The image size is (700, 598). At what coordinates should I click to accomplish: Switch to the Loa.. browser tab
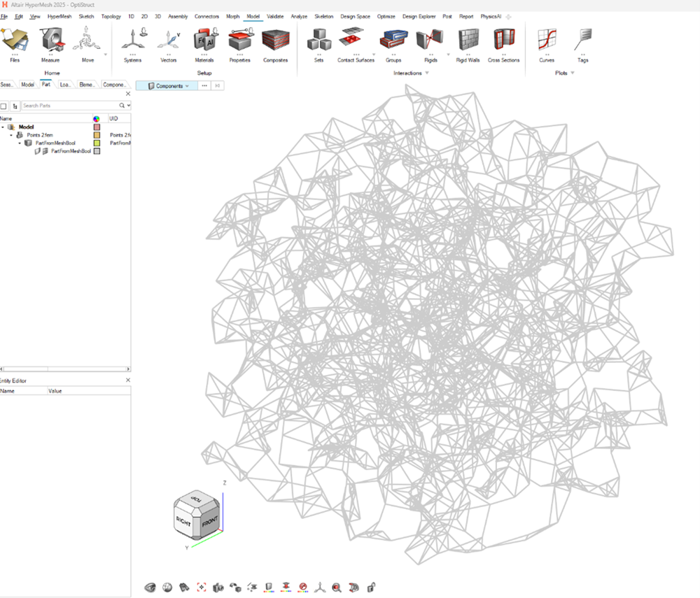coord(65,85)
